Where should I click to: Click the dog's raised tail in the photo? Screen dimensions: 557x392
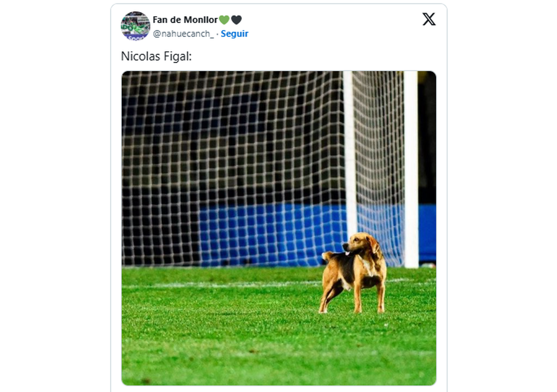click(327, 256)
